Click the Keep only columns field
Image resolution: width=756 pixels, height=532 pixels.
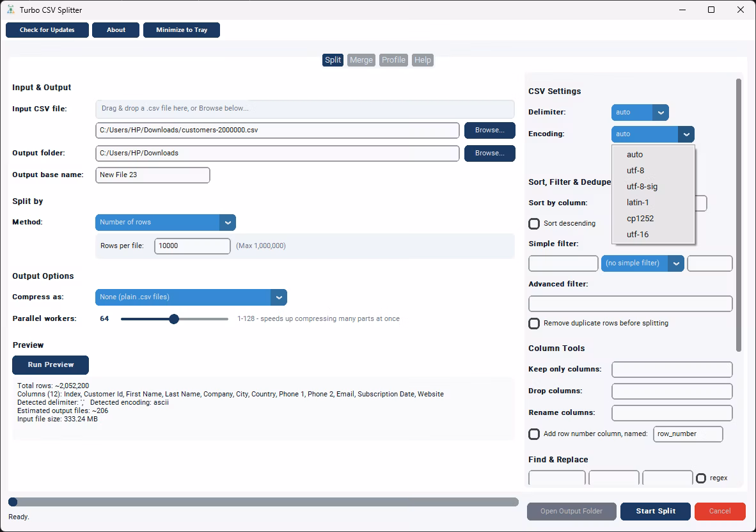(x=672, y=370)
